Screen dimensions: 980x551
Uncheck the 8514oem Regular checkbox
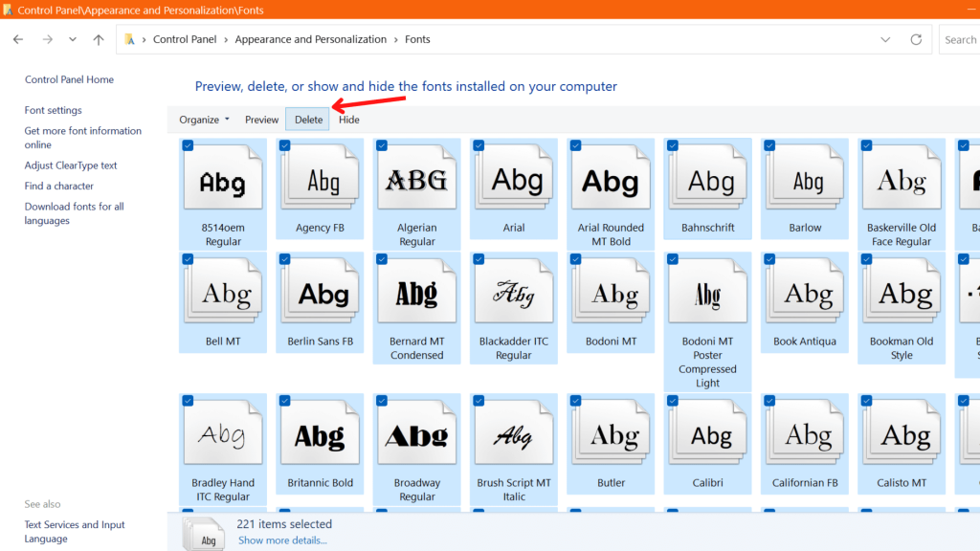pos(188,145)
